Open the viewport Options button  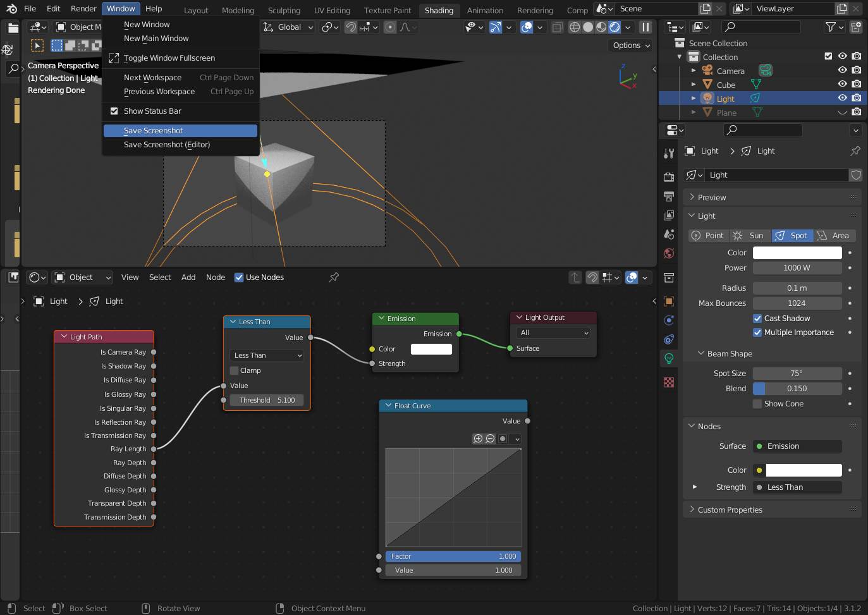[629, 46]
